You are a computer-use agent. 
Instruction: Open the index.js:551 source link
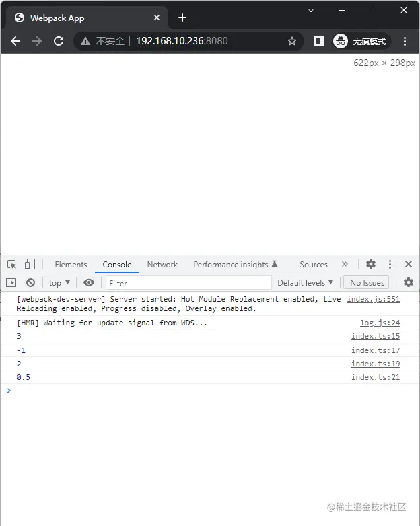(374, 299)
